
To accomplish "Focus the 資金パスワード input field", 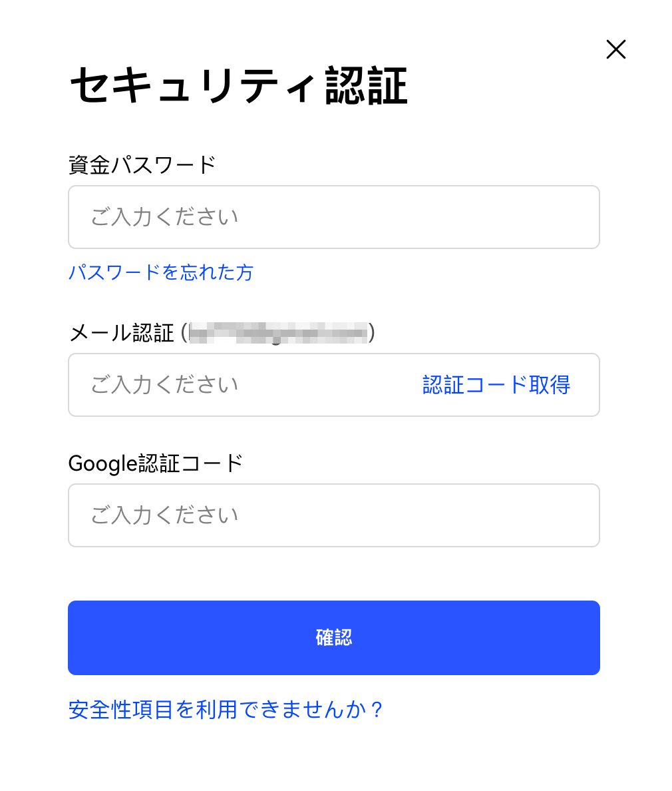I will [x=334, y=217].
